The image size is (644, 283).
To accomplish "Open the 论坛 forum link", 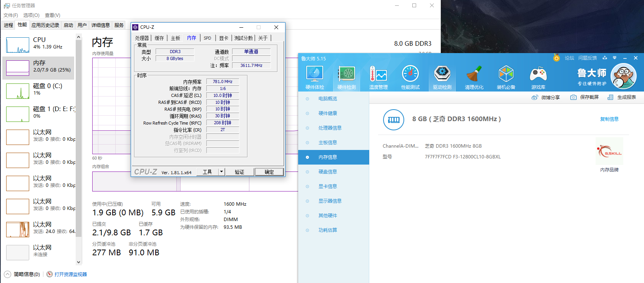I will click(x=569, y=58).
